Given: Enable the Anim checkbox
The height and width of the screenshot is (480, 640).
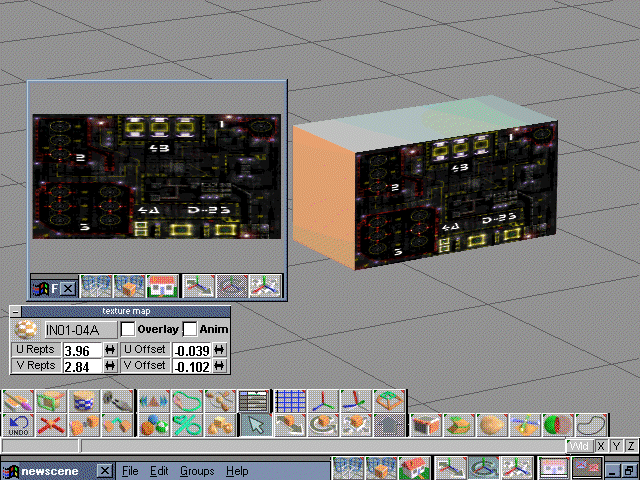Looking at the screenshot, I should [190, 329].
